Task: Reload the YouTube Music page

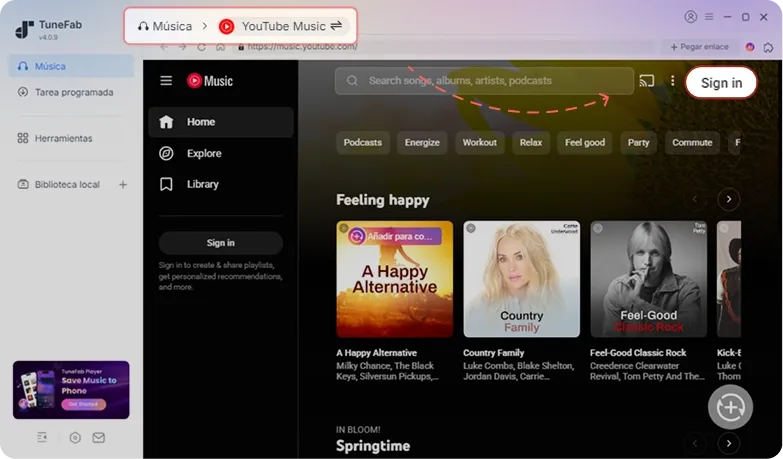Action: [x=201, y=47]
